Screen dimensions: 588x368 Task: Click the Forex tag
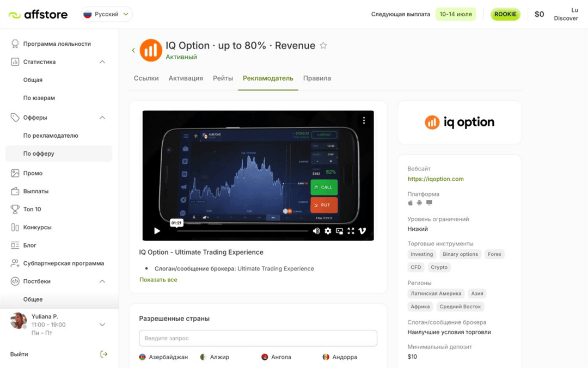(494, 254)
